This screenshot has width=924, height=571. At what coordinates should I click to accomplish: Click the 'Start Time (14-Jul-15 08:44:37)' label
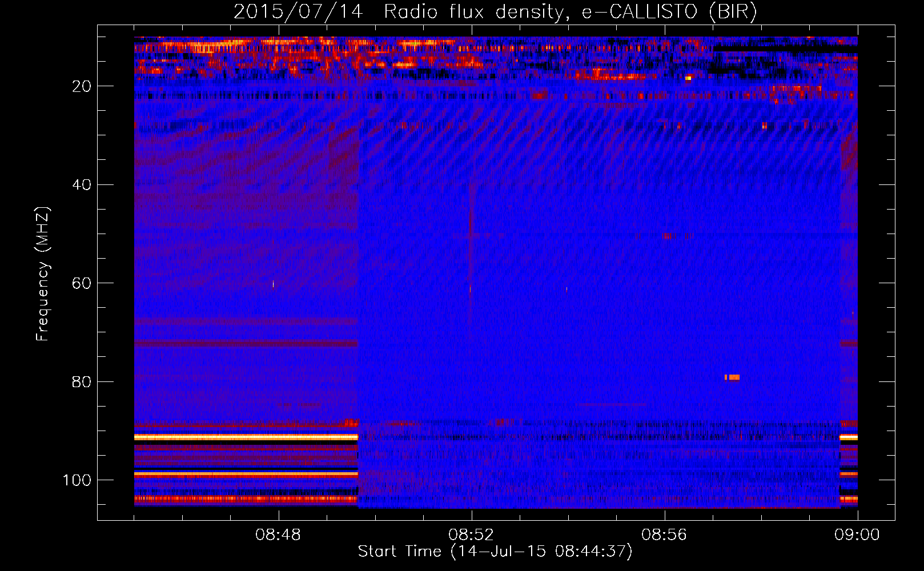pos(496,552)
